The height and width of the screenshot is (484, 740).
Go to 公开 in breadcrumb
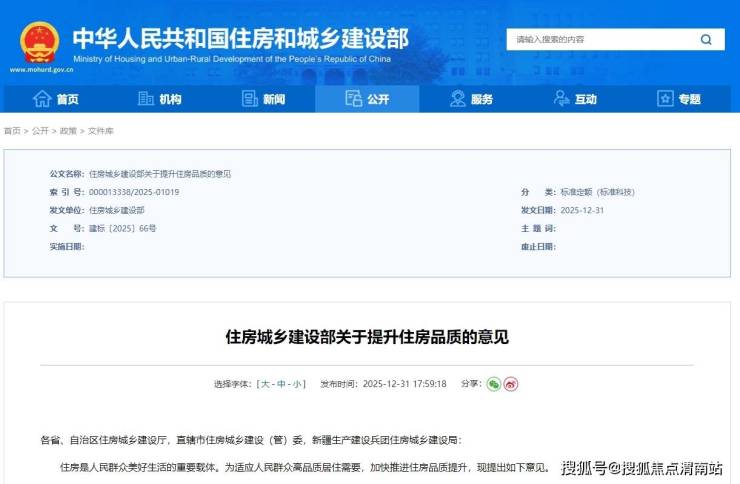pyautogui.click(x=40, y=131)
